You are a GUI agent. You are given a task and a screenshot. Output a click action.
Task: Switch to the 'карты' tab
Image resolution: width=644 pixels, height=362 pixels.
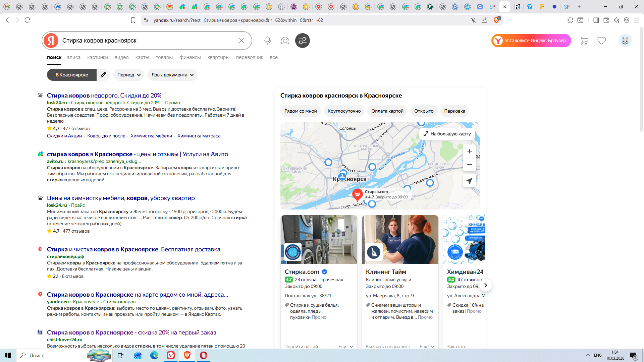[142, 57]
